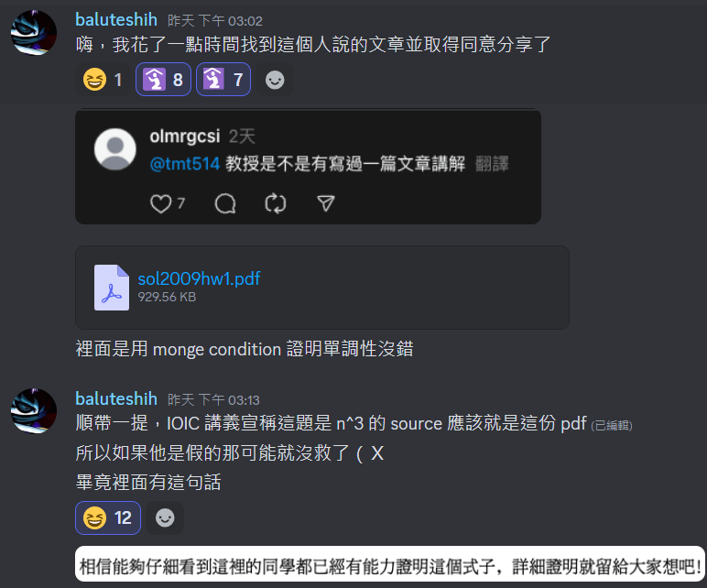Toggle the laughing emoji reaction with count 12
This screenshot has width=707, height=588.
pos(108,517)
